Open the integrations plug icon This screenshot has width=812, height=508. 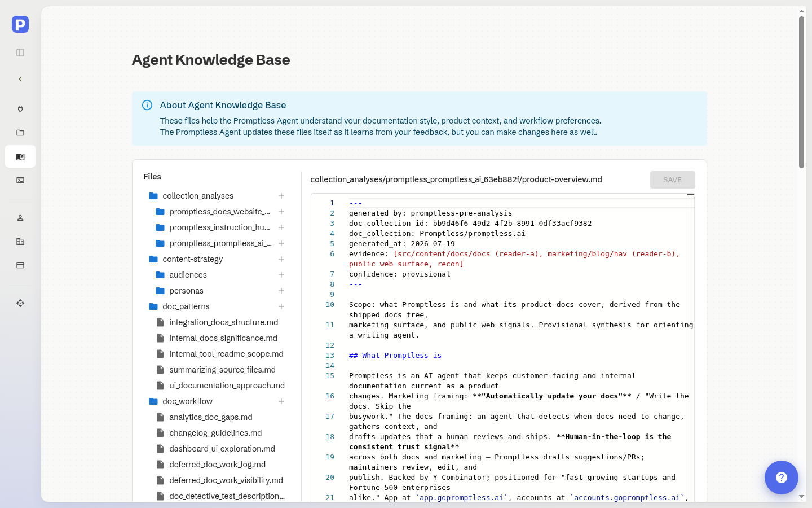click(x=20, y=109)
